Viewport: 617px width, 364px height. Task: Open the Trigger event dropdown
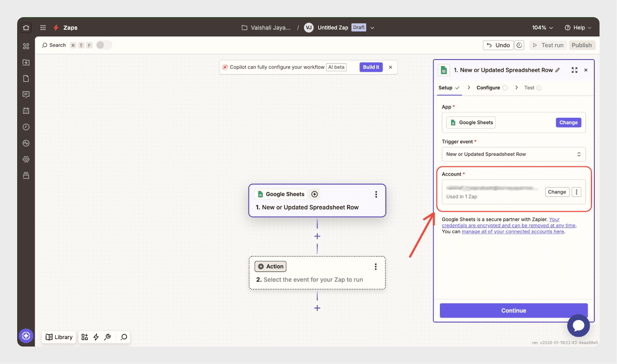tap(513, 154)
